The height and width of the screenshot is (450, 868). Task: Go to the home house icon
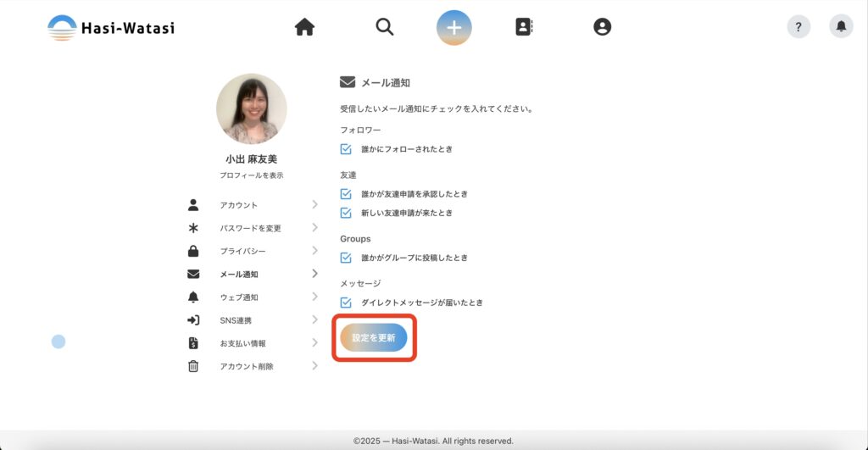304,26
